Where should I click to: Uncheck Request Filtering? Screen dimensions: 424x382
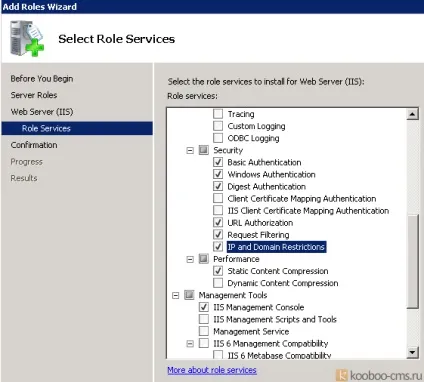tap(218, 235)
